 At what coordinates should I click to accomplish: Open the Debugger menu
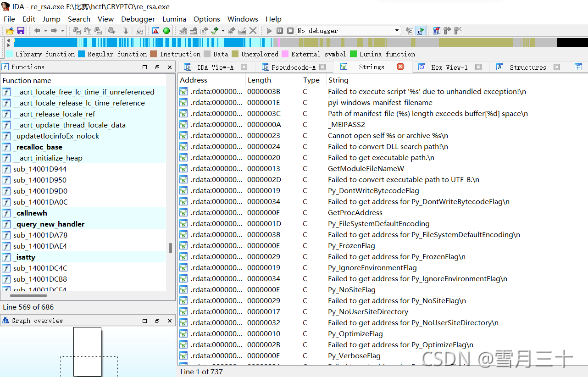coord(138,19)
